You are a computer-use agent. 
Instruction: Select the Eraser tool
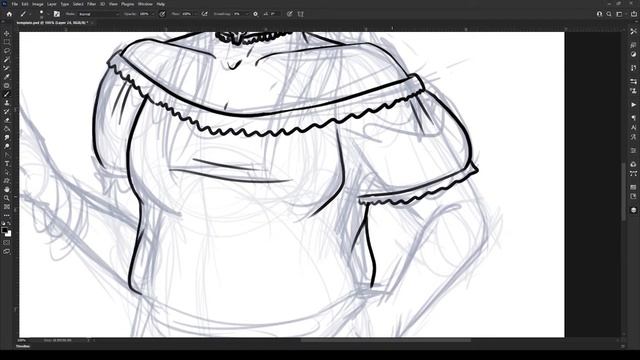7,120
